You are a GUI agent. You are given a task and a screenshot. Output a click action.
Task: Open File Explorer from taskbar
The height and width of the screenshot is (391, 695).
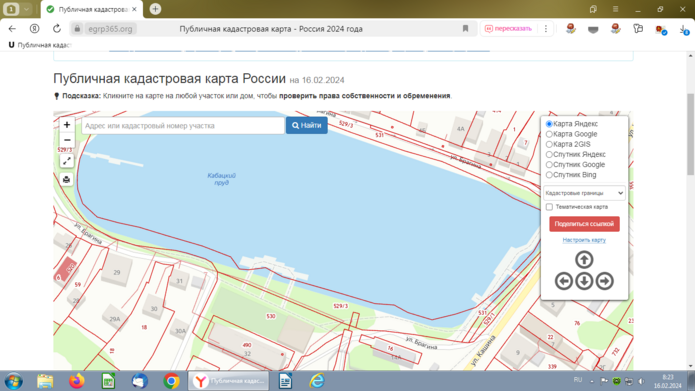(x=45, y=381)
